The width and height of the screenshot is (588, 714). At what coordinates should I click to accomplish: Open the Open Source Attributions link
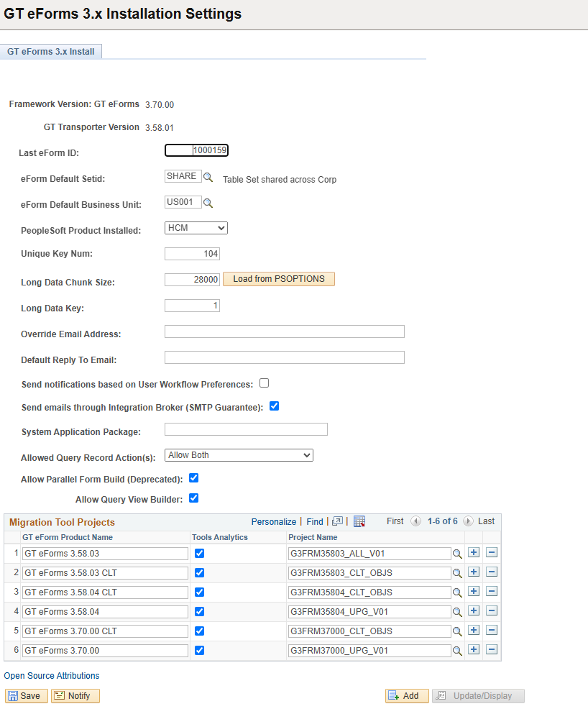coord(52,676)
